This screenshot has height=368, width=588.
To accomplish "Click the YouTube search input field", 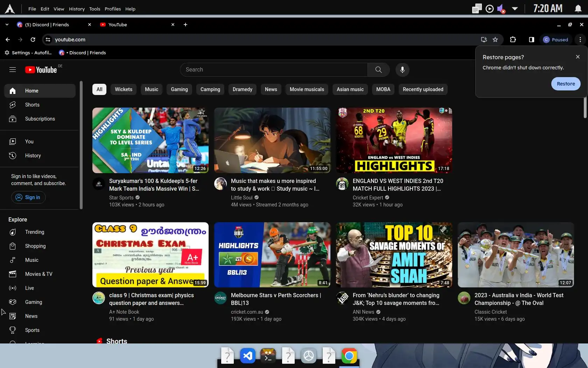I will coord(274,70).
